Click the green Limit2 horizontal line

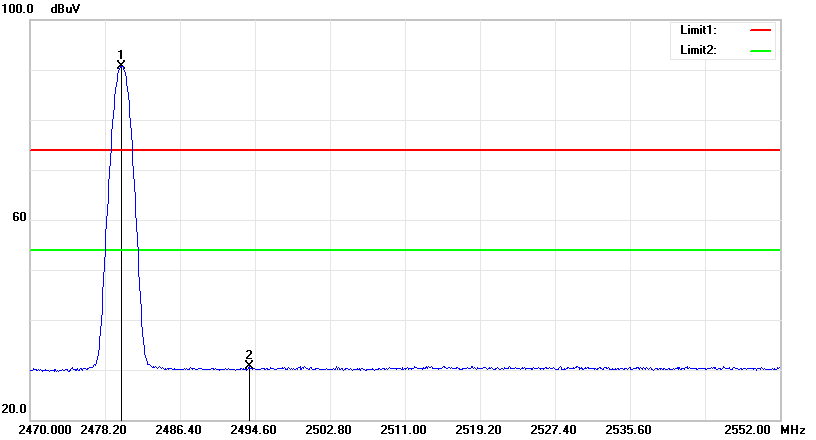405,250
